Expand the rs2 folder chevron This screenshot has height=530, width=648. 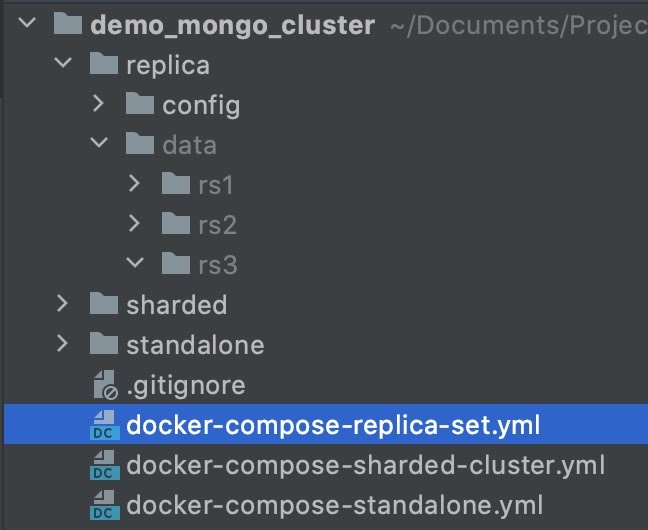[134, 223]
